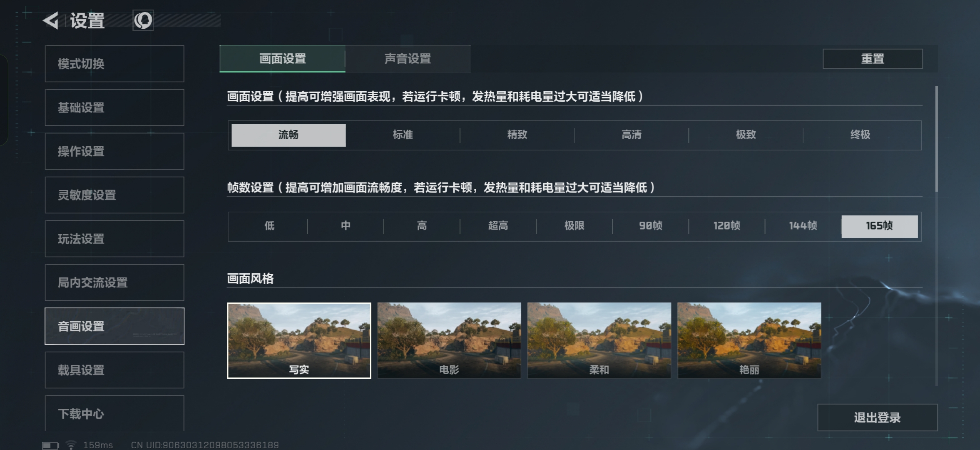The image size is (980, 450).
Task: Select 流畅 graphics quality
Action: (289, 135)
